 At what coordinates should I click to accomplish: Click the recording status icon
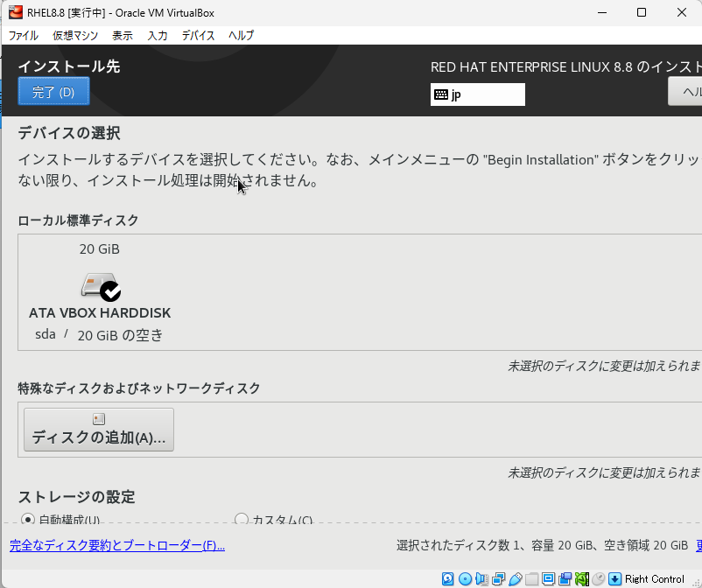click(x=565, y=578)
